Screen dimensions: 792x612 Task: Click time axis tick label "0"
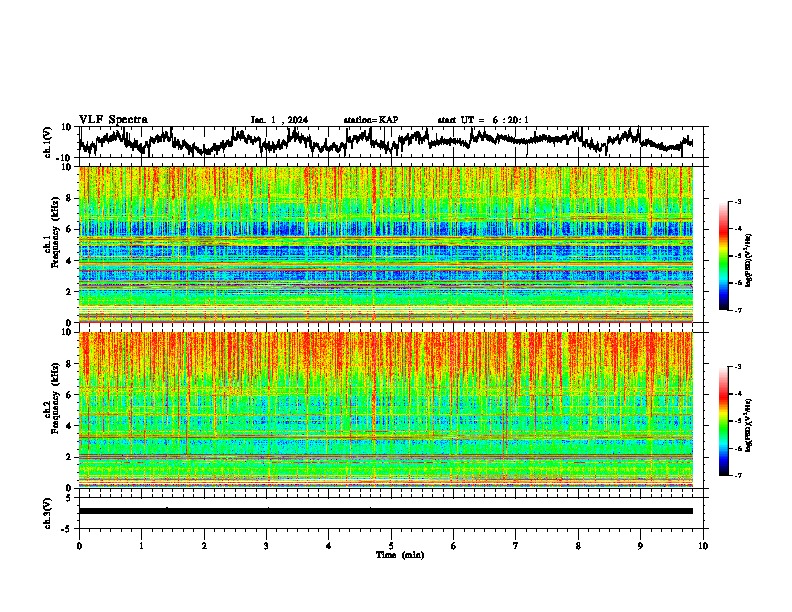pos(79,546)
